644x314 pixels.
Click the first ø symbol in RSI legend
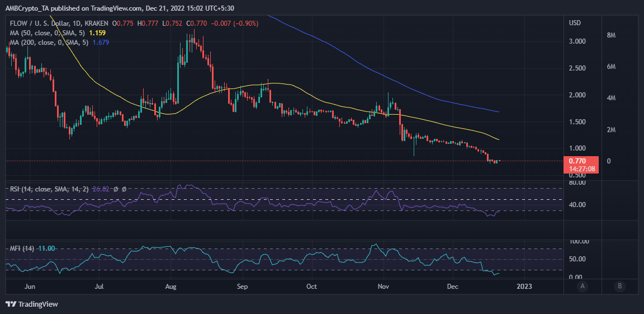(116, 190)
